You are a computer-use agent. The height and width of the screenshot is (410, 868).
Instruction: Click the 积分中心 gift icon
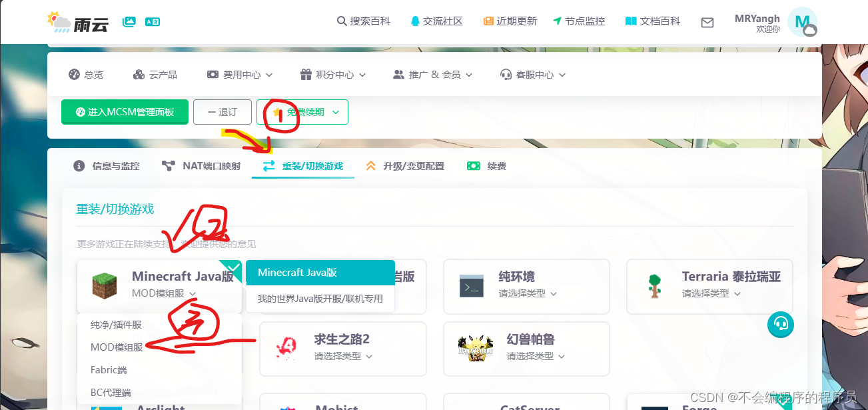click(x=306, y=75)
